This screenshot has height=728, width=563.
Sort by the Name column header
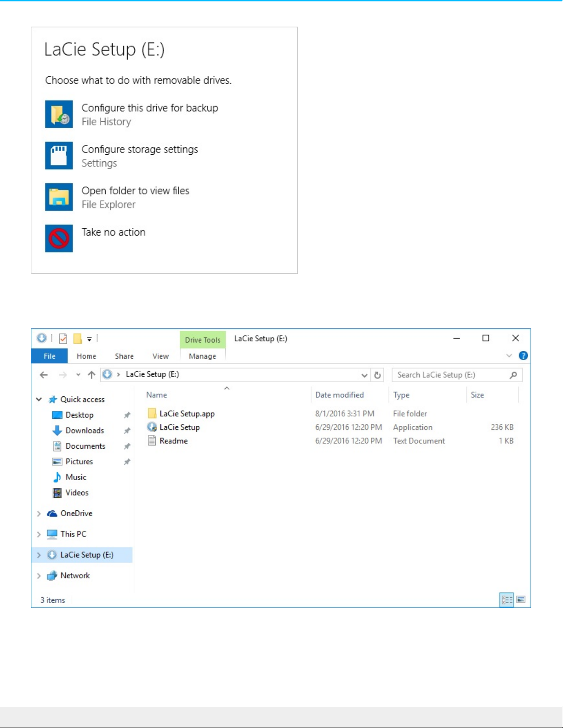(x=157, y=395)
